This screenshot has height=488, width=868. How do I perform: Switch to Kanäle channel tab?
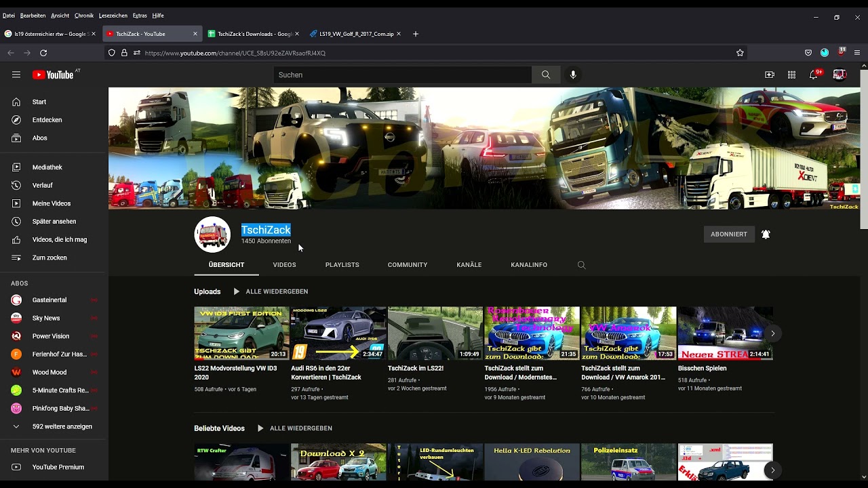pos(469,265)
